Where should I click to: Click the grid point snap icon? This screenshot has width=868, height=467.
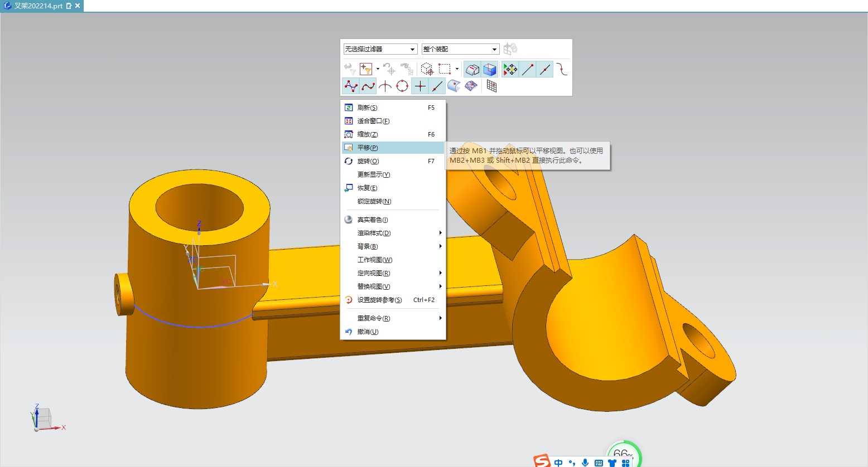coord(491,86)
